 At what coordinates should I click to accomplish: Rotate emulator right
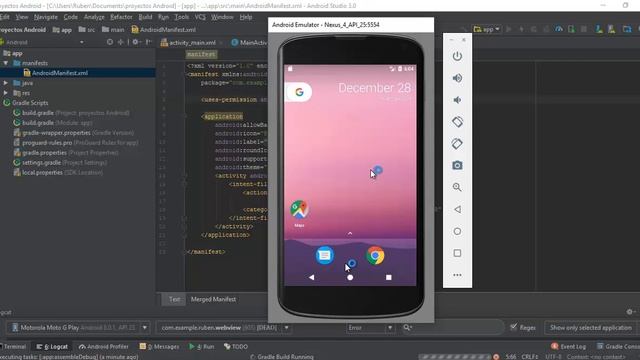click(x=457, y=144)
